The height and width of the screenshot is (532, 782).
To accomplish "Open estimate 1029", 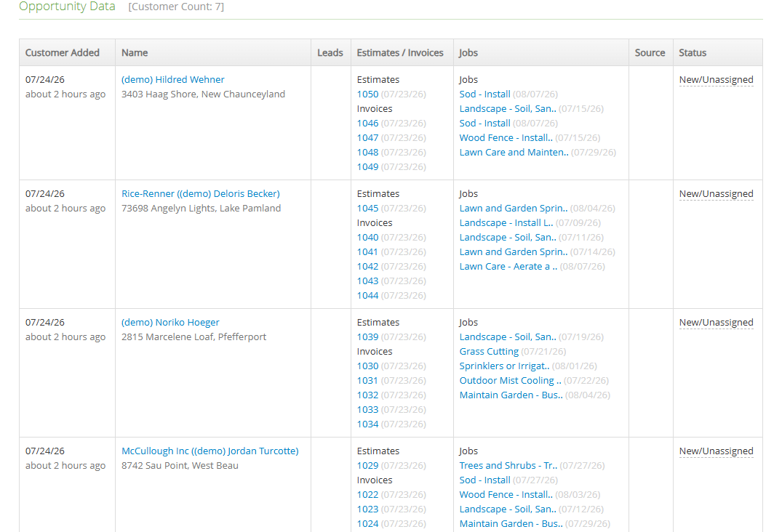I will (x=367, y=465).
